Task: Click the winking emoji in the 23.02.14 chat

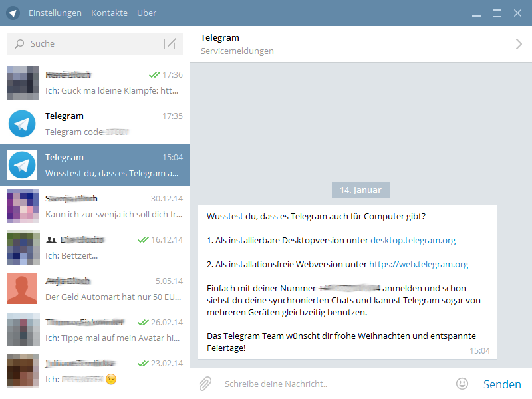Action: click(111, 379)
